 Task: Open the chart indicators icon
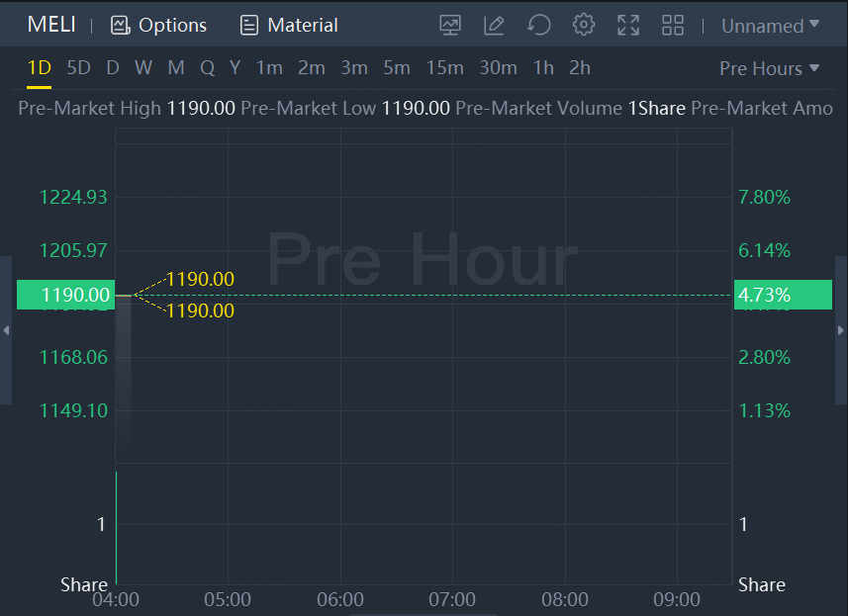click(x=450, y=26)
